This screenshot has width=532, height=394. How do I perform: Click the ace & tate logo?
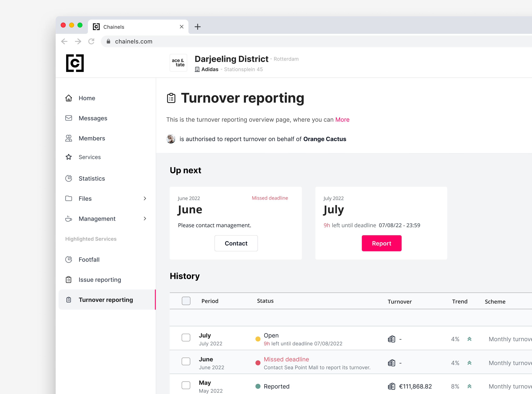[178, 63]
